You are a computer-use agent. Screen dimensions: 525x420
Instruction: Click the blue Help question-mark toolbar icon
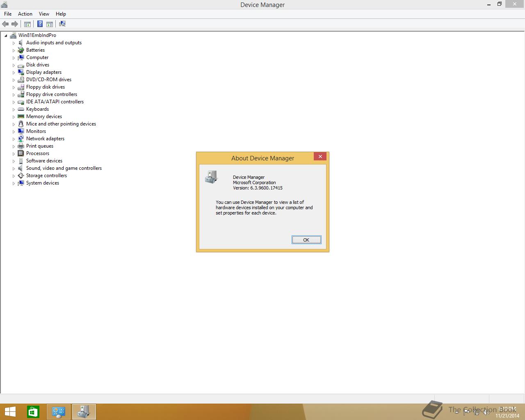click(40, 24)
